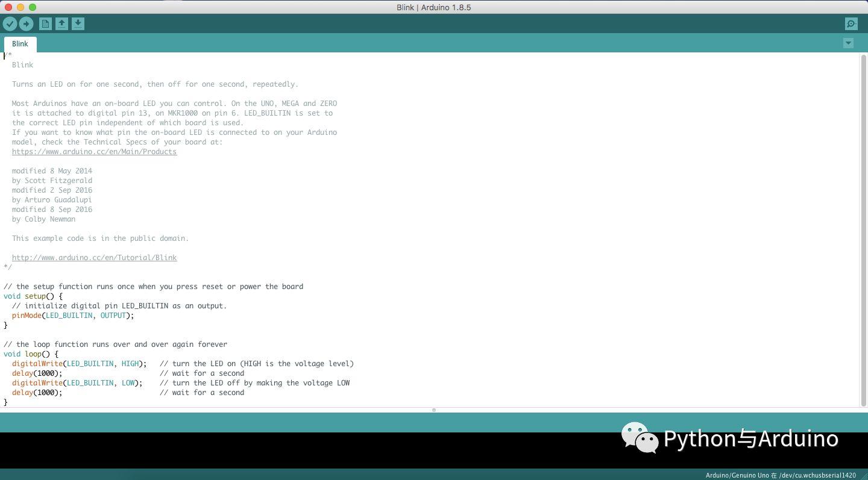Create a new sketch with the New icon
868x480 pixels.
tap(45, 23)
